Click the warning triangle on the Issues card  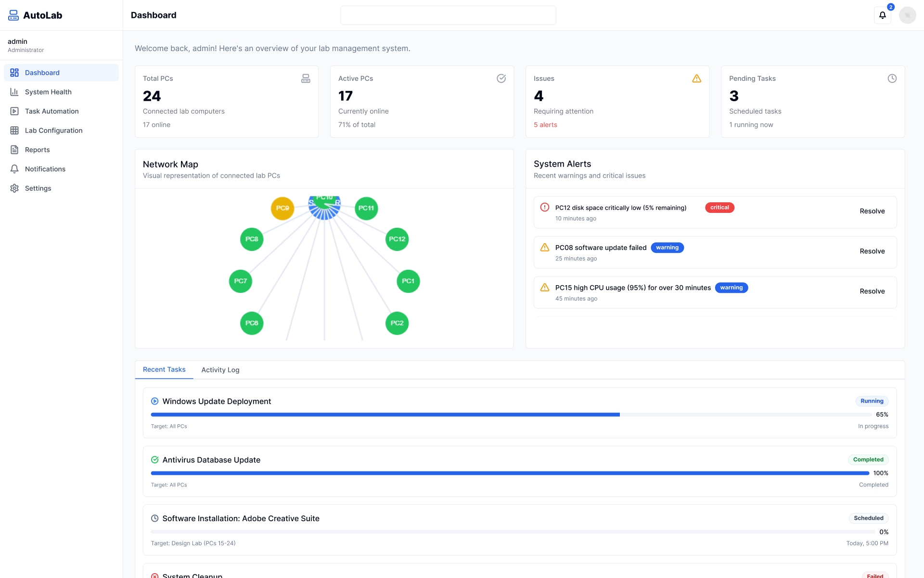[x=697, y=78]
